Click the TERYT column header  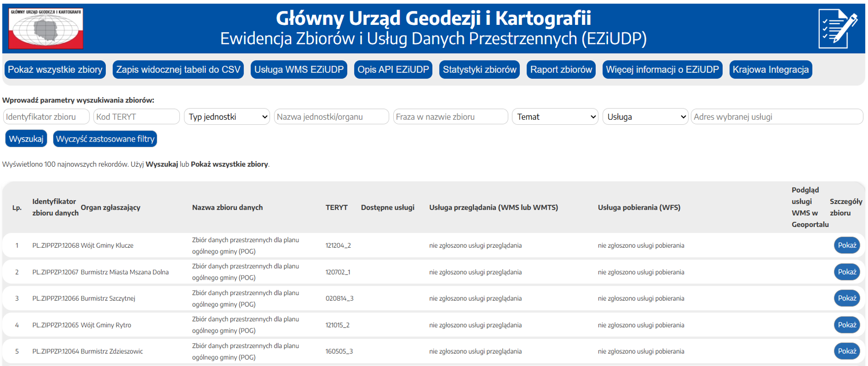[336, 207]
